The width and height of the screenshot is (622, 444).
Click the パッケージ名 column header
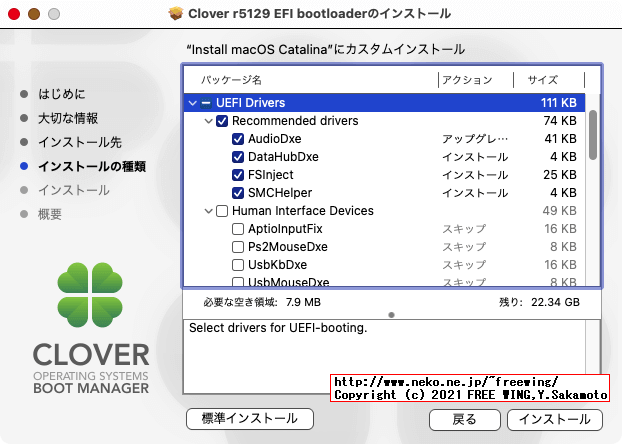[x=232, y=80]
